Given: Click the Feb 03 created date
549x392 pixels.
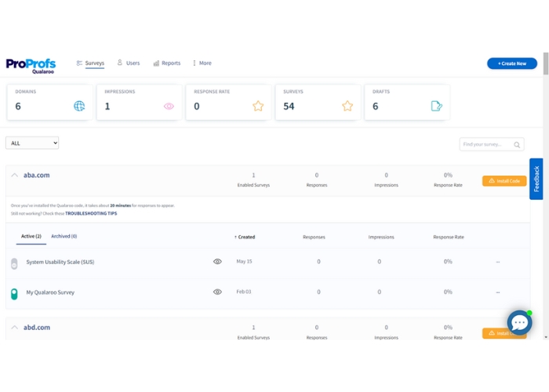Looking at the screenshot, I should [244, 292].
